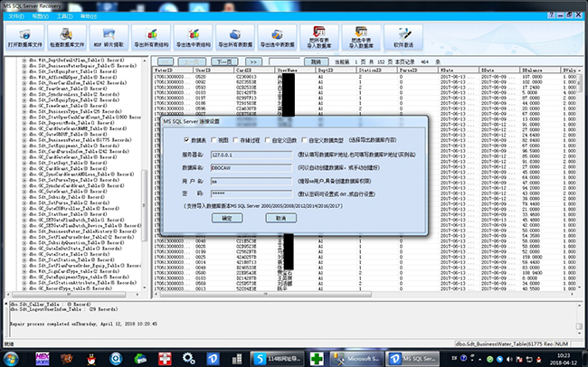Click the MS SQL Ser... taskbar window

pyautogui.click(x=413, y=359)
